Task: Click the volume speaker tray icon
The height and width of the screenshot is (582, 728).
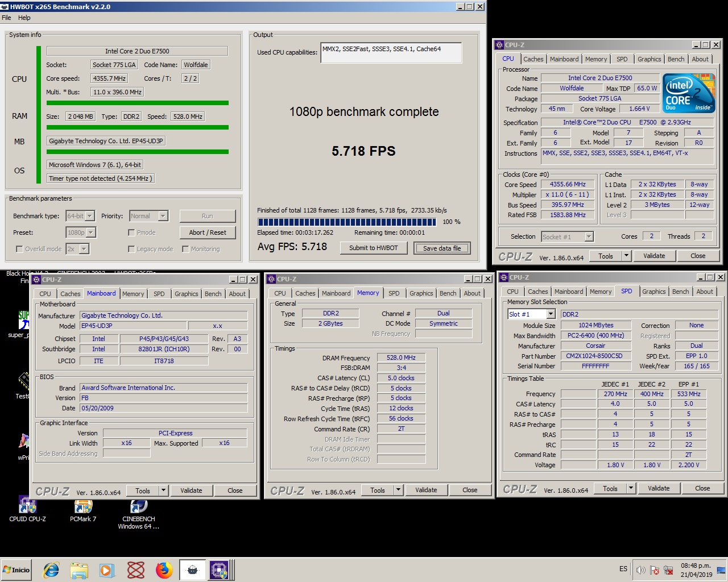Action: pos(641,569)
